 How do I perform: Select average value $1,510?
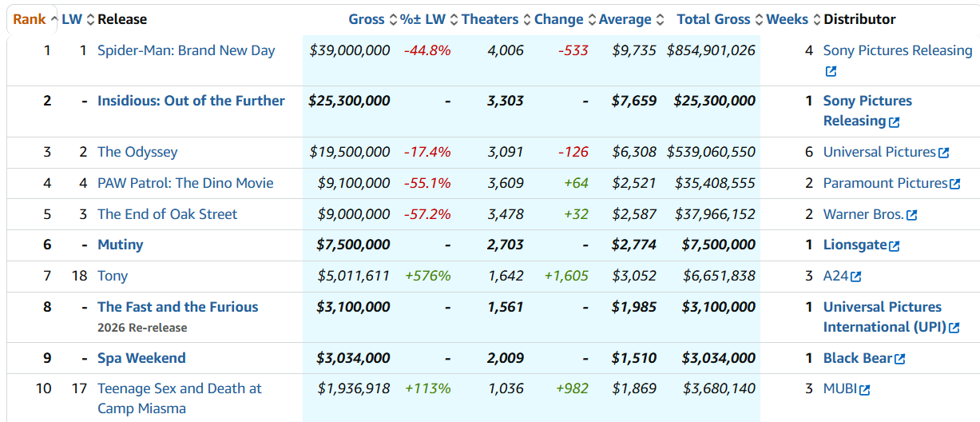tap(634, 358)
